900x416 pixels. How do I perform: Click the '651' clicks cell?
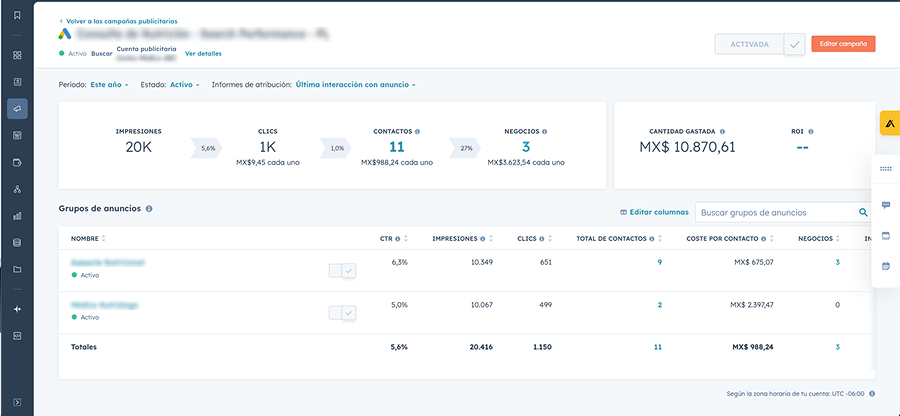(545, 262)
